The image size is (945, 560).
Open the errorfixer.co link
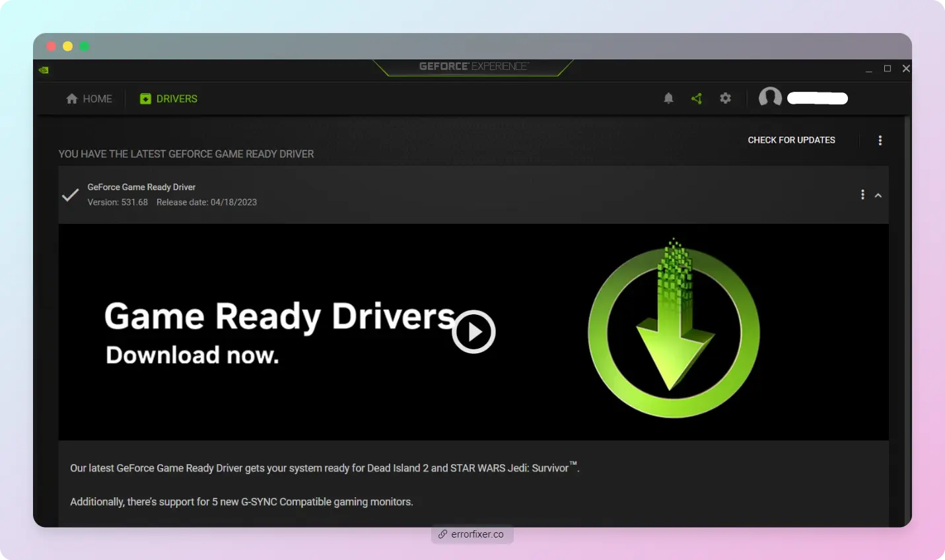click(x=472, y=534)
